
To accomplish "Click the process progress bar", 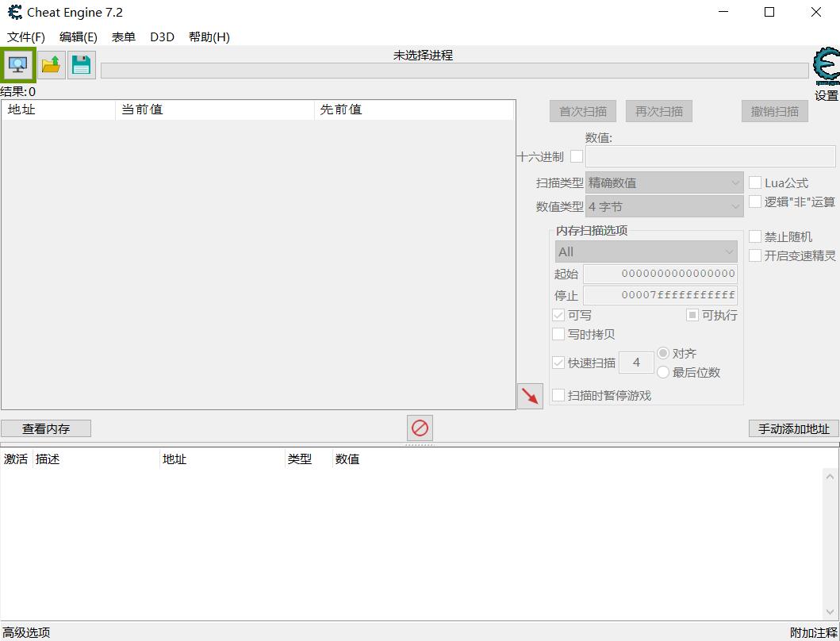I will point(455,71).
